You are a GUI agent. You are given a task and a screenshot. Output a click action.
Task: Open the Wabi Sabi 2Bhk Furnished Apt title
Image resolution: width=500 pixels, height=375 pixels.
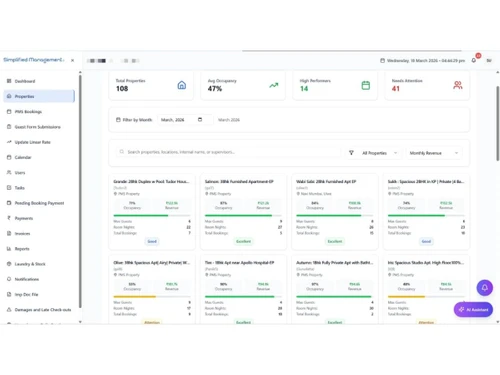pyautogui.click(x=326, y=181)
